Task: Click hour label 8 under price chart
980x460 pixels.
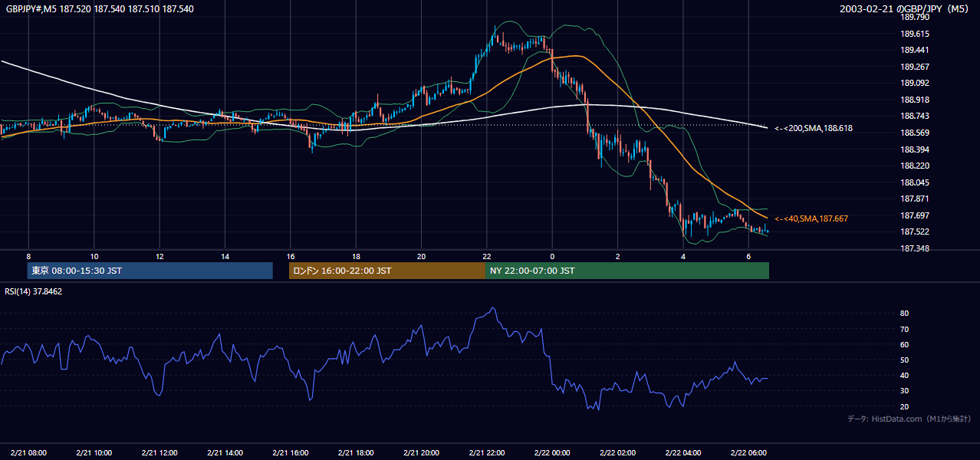Action: [28, 256]
